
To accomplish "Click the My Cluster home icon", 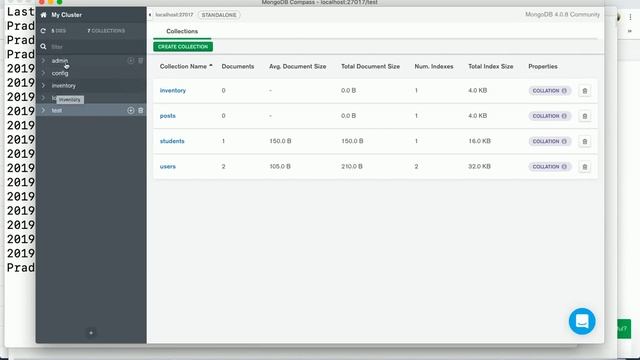I will click(x=43, y=15).
